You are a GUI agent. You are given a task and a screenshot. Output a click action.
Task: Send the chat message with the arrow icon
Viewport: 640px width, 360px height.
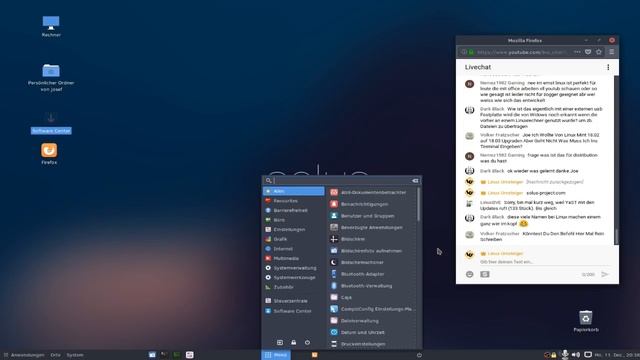[605, 274]
